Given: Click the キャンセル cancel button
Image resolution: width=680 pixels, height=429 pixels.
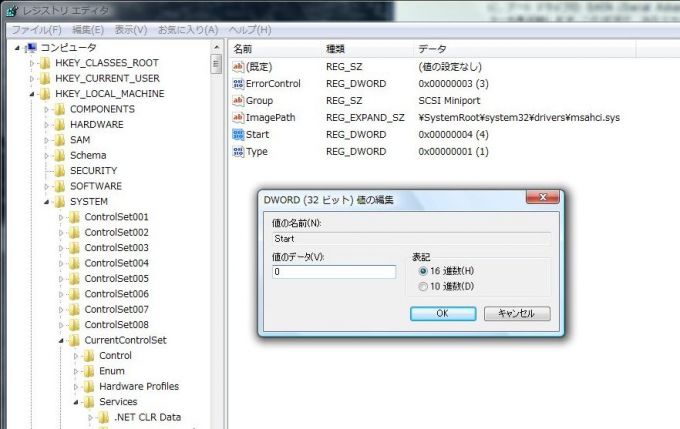Looking at the screenshot, I should tap(517, 314).
